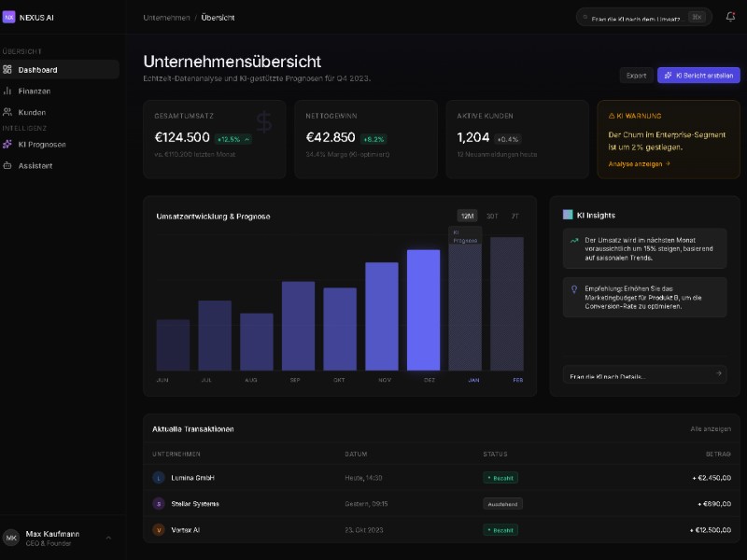Click the send arrow in KI Insights
Image resolution: width=747 pixels, height=560 pixels.
click(718, 374)
